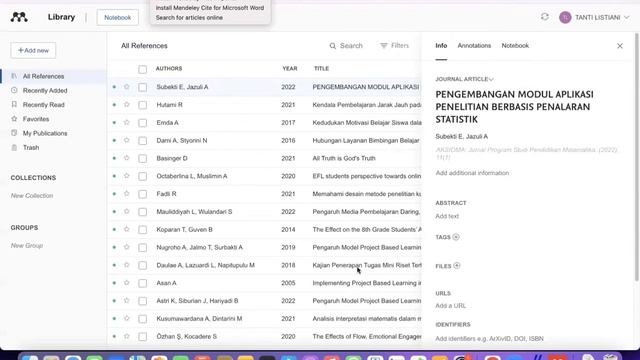Star the Nugroho A, Jaimo T reference
The height and width of the screenshot is (360, 640).
[x=127, y=247]
